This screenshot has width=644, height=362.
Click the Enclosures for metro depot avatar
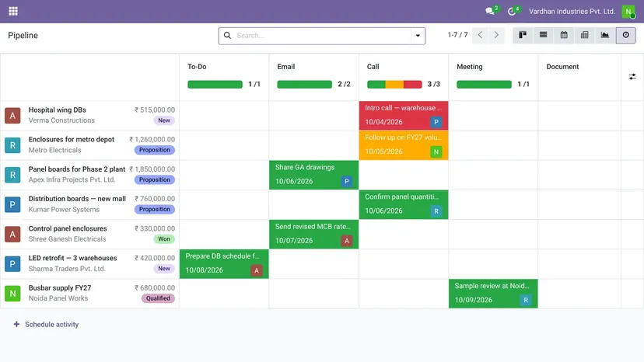pos(12,145)
